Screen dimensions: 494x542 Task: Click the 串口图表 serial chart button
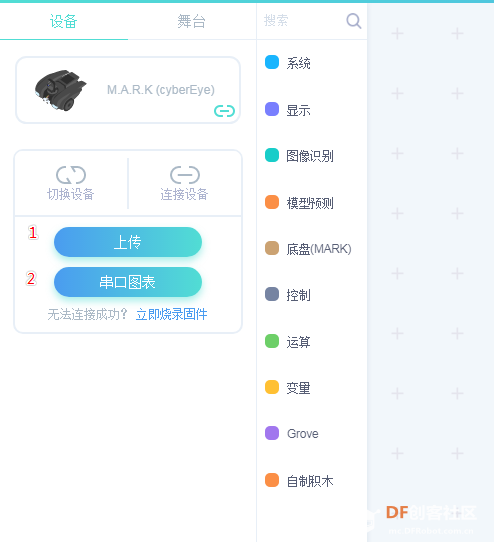tap(128, 282)
